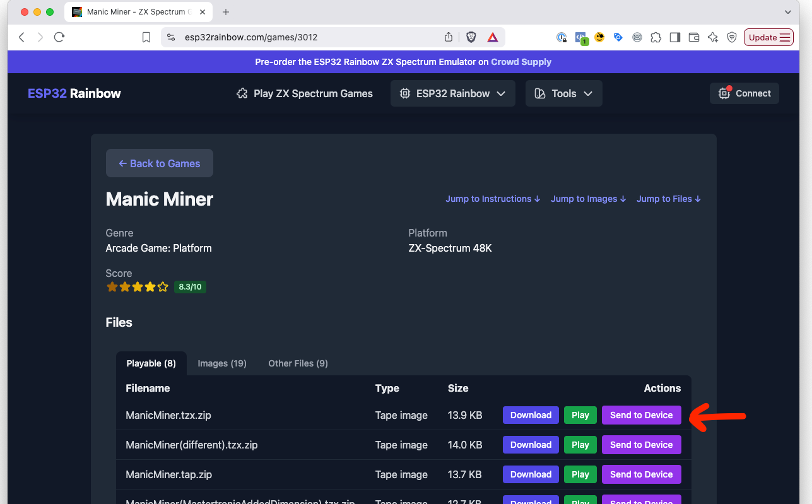Image resolution: width=812 pixels, height=504 pixels.
Task: Play ManicMiner.tap.zip
Action: pyautogui.click(x=580, y=474)
